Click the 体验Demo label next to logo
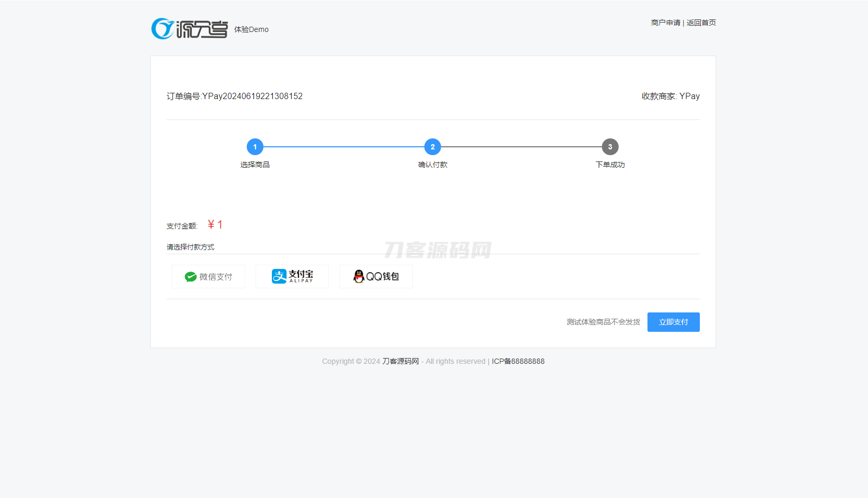 click(x=251, y=29)
